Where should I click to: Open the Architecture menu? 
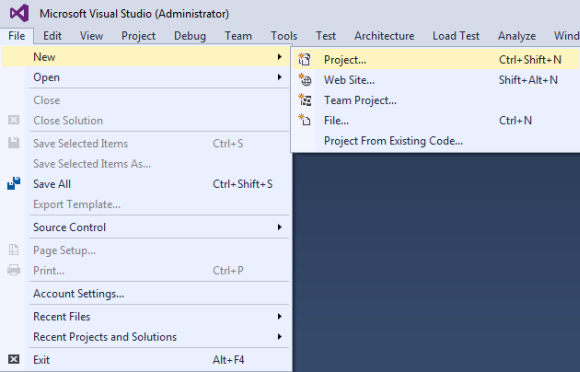pyautogui.click(x=384, y=36)
